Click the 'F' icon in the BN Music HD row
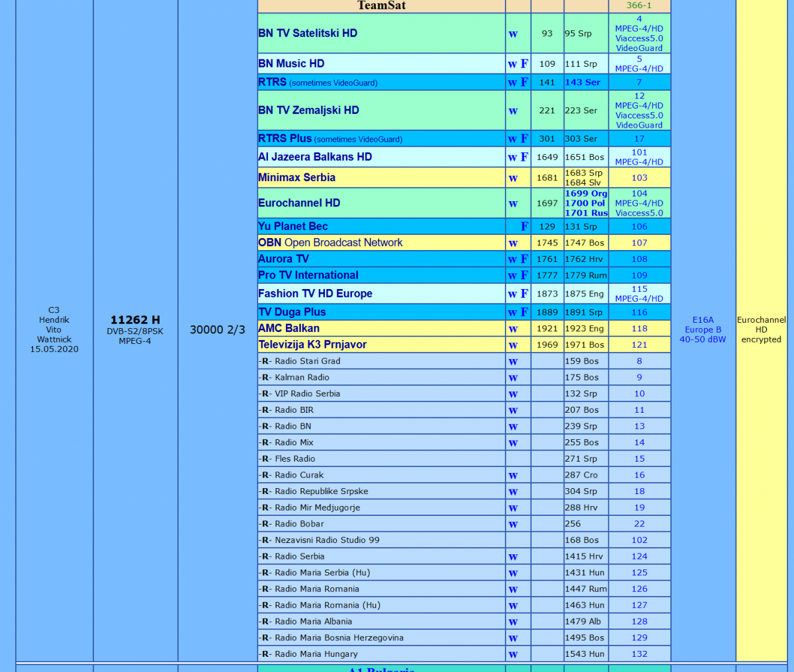794x672 pixels. [525, 64]
